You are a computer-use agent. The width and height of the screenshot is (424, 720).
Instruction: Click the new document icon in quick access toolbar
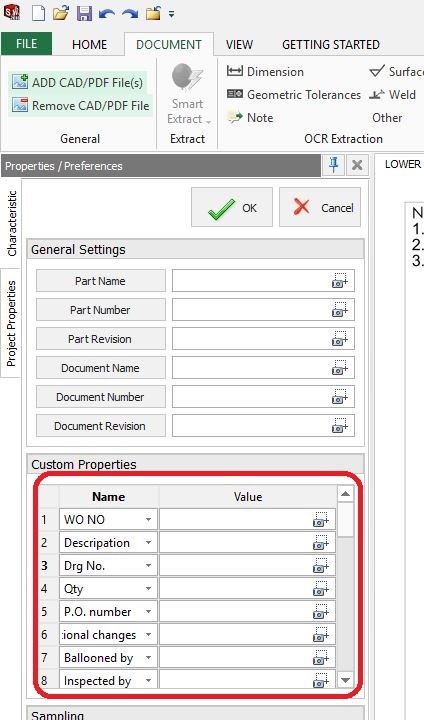pos(38,12)
